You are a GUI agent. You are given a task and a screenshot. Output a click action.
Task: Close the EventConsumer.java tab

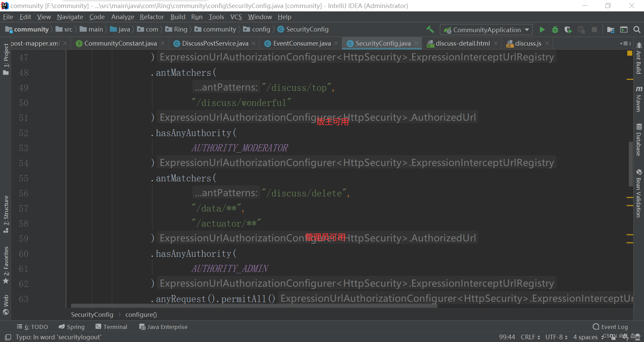coord(336,43)
